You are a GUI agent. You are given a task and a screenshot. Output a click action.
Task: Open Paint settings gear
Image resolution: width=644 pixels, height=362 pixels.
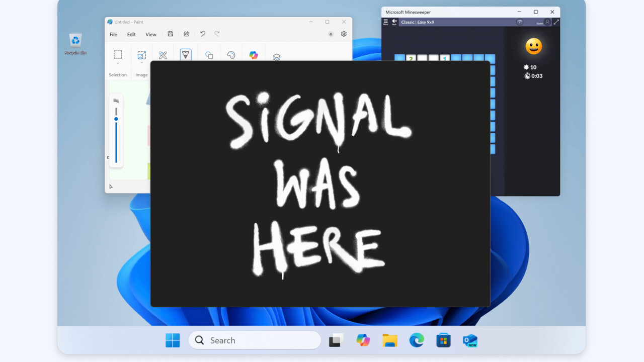coord(344,34)
